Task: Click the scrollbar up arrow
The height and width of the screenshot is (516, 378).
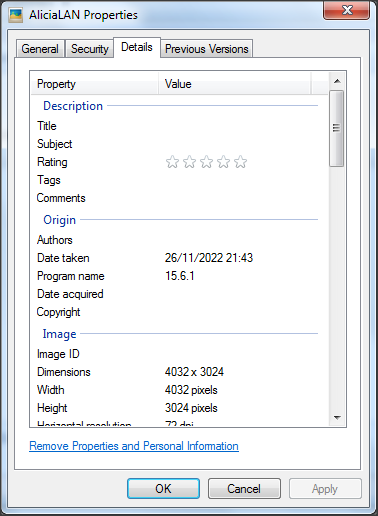Action: tap(337, 81)
